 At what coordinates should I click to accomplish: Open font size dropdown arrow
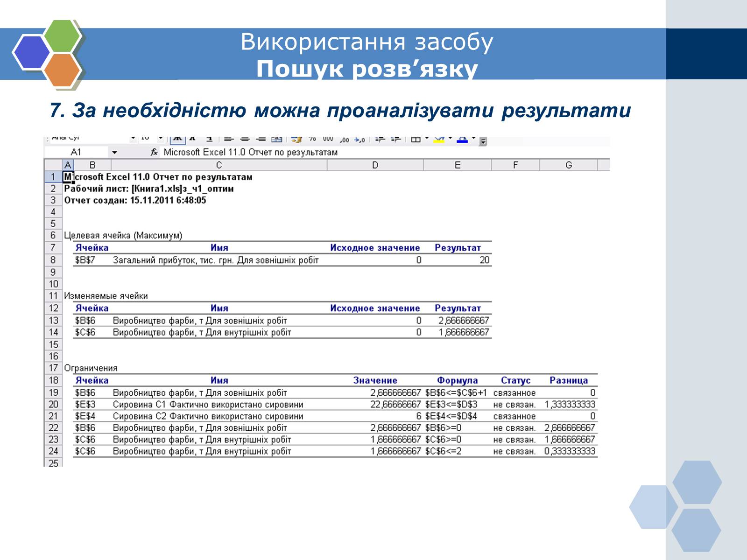coord(161,138)
